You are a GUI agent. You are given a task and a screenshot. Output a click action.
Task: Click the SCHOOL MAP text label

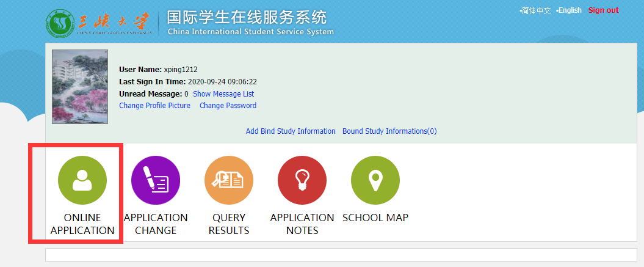coord(375,218)
